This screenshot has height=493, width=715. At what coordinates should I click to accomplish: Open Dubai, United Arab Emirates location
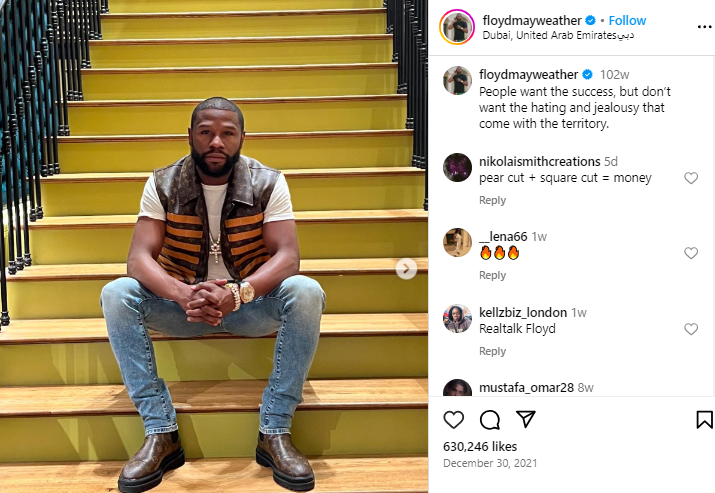(558, 35)
